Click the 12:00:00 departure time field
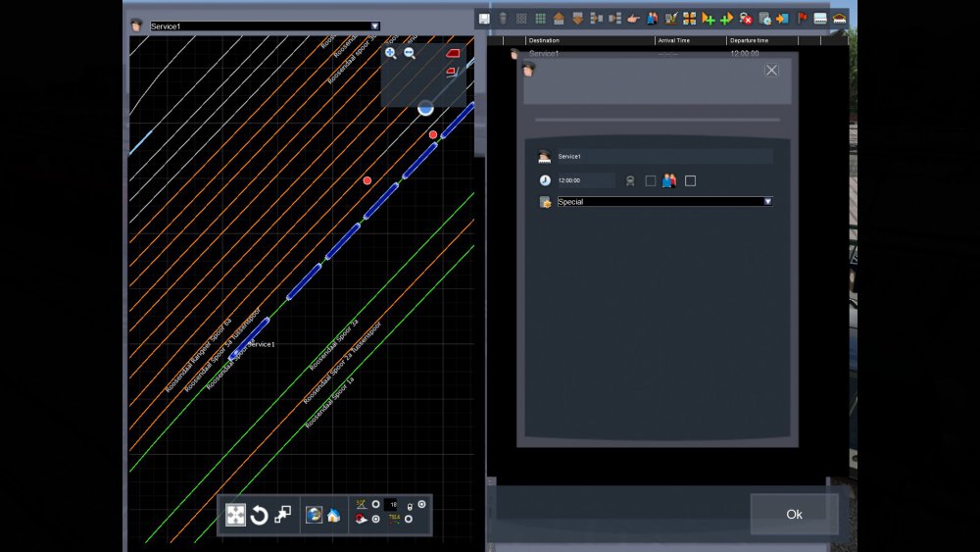This screenshot has width=980, height=552. [585, 180]
